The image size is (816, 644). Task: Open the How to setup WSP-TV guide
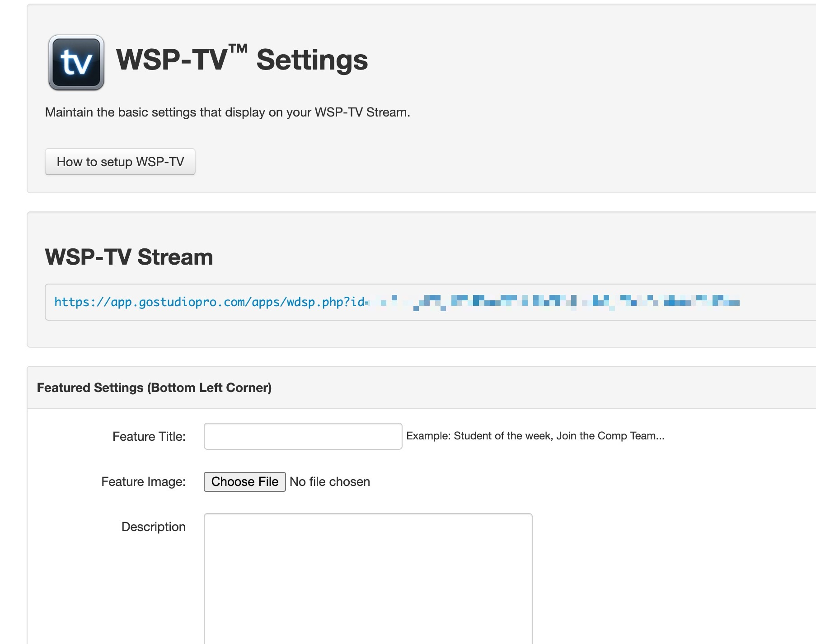tap(120, 162)
